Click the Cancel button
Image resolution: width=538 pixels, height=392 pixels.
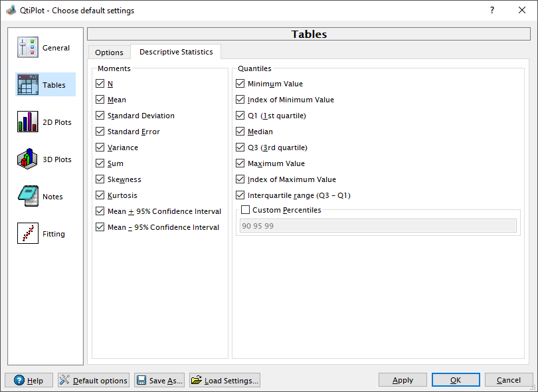point(509,380)
